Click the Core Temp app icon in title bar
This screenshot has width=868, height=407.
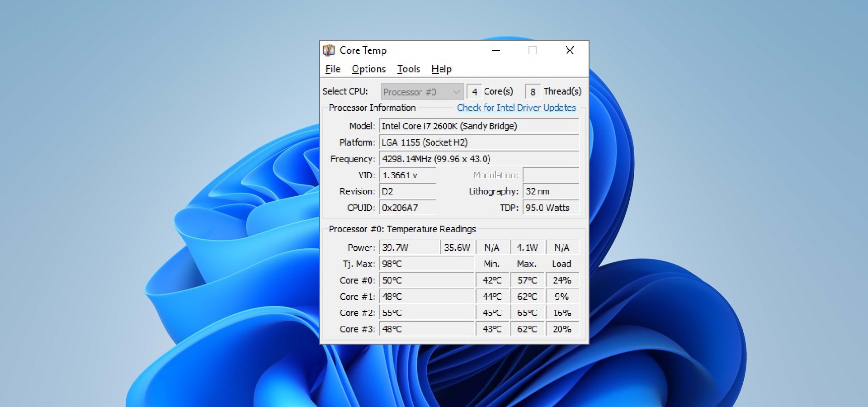coord(329,50)
